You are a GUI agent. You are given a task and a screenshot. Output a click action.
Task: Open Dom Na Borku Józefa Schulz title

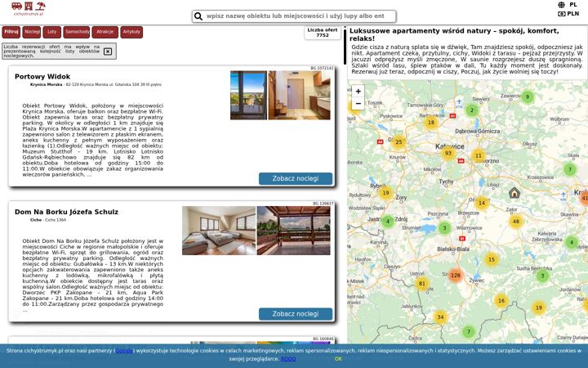pos(66,212)
